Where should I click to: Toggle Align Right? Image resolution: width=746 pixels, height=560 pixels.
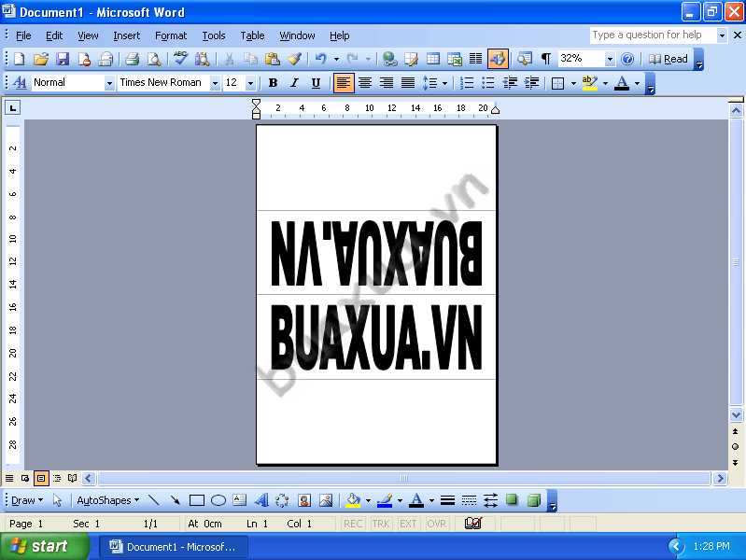click(x=387, y=83)
